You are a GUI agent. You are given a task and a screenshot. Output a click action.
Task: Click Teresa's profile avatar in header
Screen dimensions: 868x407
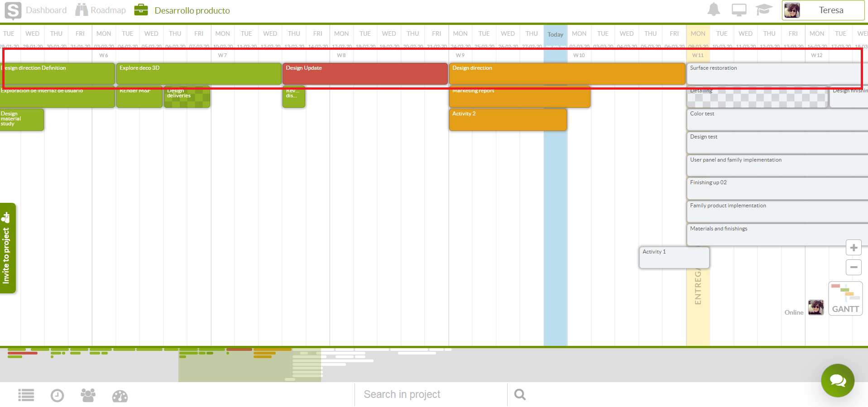pos(792,10)
